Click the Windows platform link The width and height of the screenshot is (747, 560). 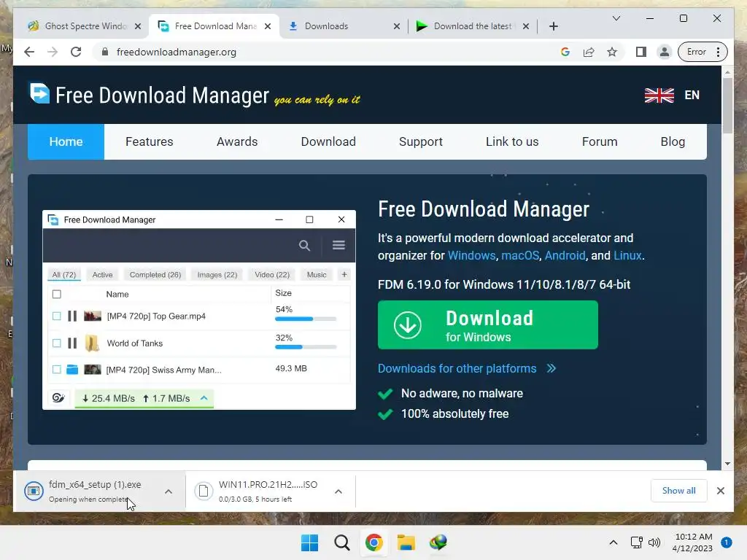(x=472, y=255)
